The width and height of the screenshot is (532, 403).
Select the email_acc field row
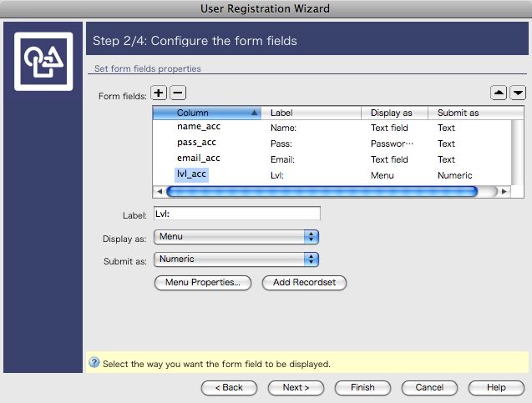coord(199,159)
